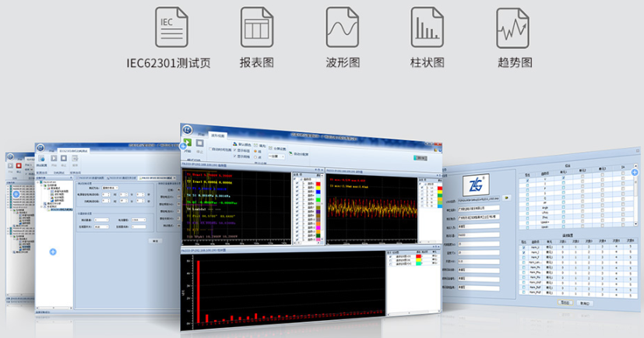Select IEC62301 ribbon tab in second window

[73, 151]
